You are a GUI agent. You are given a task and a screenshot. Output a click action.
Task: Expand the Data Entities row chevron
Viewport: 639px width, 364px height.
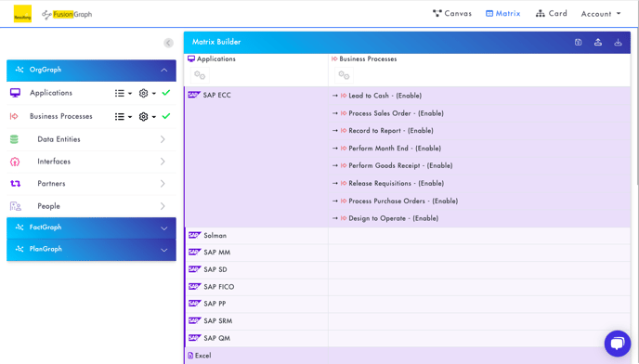[163, 139]
